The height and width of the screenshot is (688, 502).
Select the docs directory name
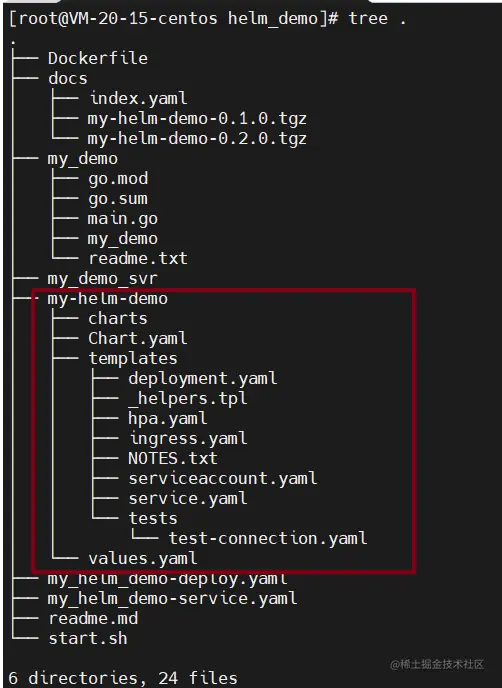(68, 78)
